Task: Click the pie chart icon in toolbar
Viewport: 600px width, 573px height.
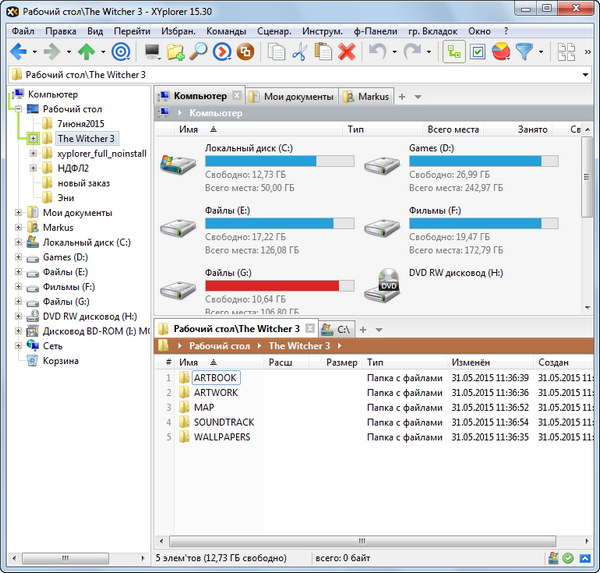Action: [x=500, y=51]
